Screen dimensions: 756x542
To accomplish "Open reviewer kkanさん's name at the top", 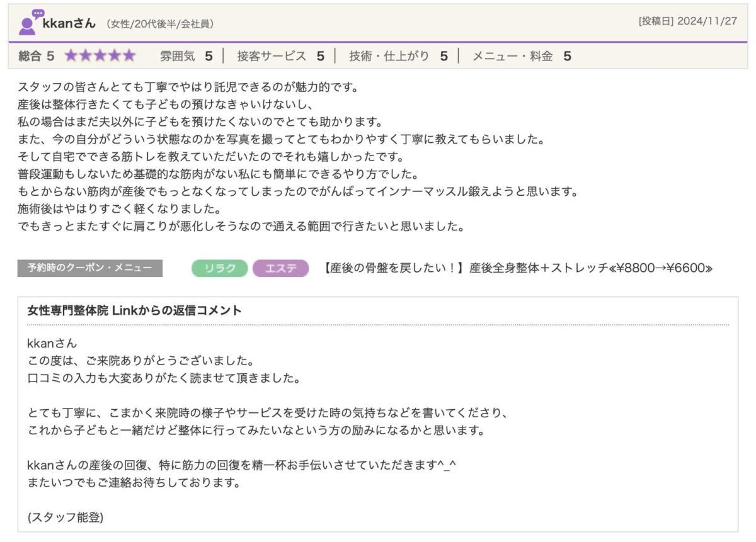I will tap(69, 24).
